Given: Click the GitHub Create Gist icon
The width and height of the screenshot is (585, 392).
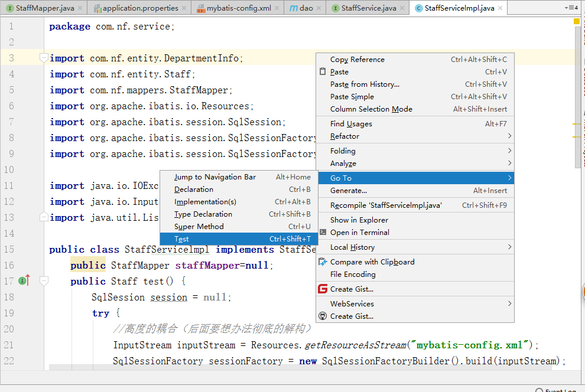Looking at the screenshot, I should point(323,316).
